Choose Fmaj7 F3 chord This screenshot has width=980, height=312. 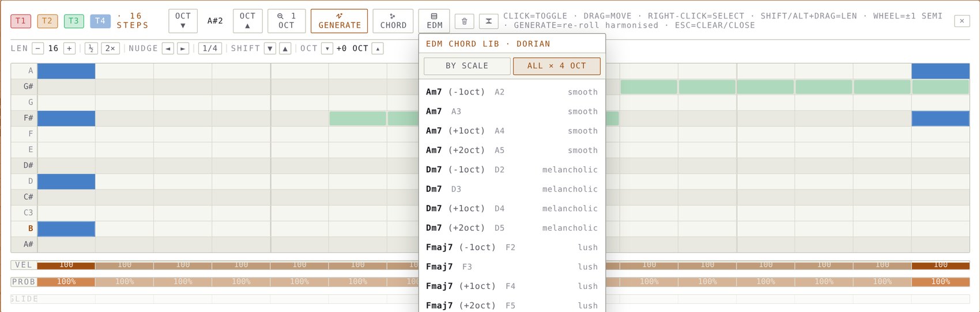[512, 267]
